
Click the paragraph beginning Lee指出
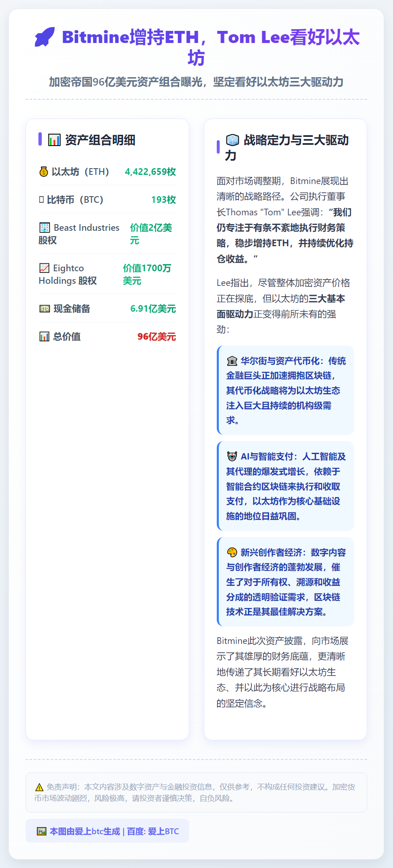(x=285, y=306)
